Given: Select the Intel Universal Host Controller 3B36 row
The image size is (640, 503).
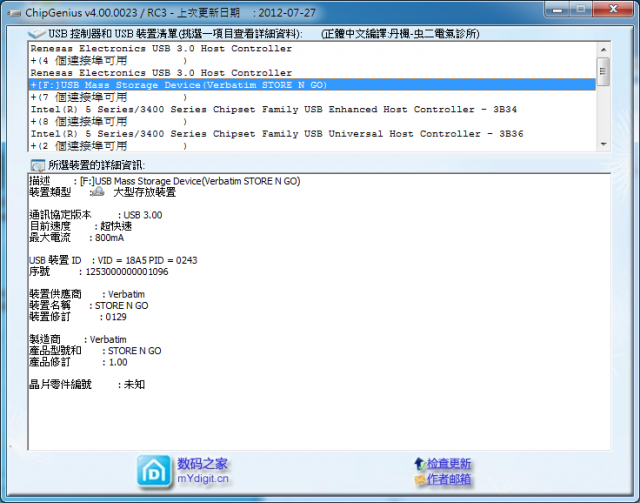Looking at the screenshot, I should pos(312,134).
